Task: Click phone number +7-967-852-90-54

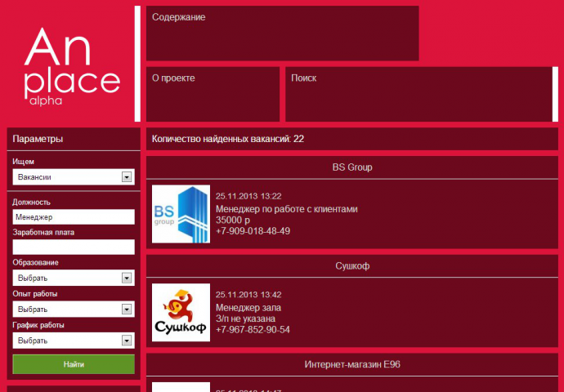Action: click(253, 329)
